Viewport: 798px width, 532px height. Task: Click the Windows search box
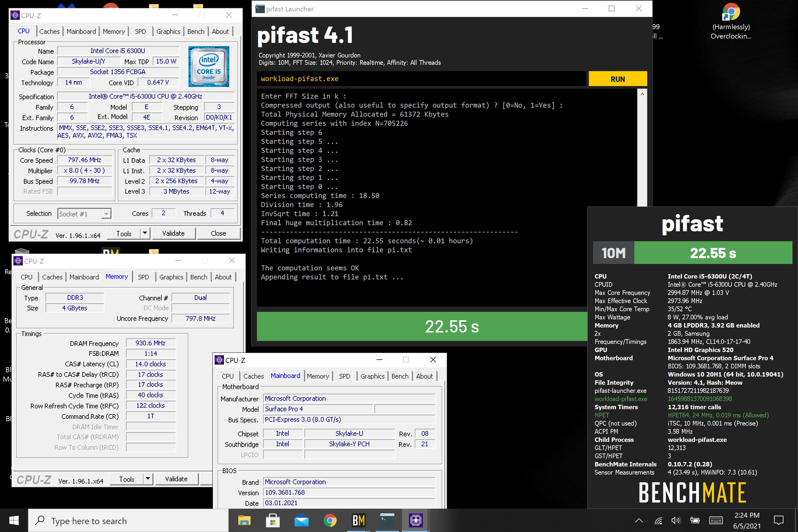(128, 520)
